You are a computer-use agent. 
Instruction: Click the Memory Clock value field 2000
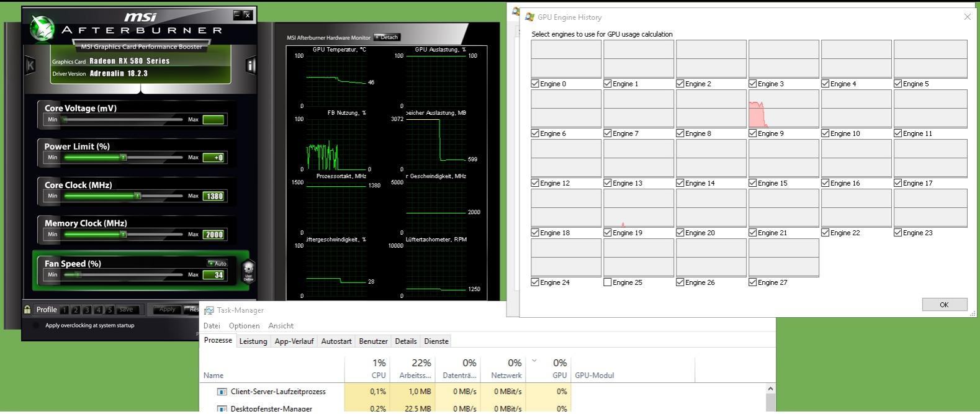pos(214,235)
